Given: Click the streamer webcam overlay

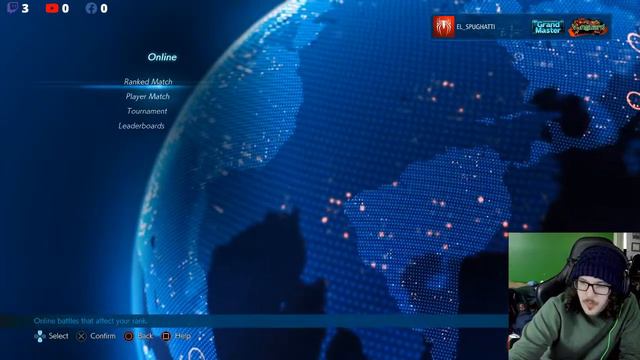Looking at the screenshot, I should pos(574,296).
